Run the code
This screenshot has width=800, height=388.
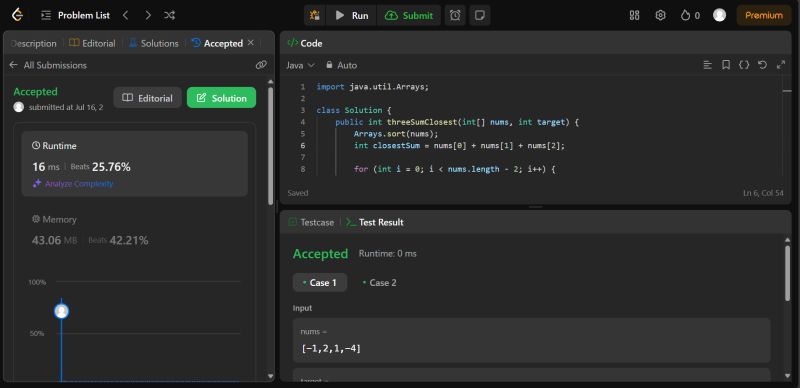point(352,15)
